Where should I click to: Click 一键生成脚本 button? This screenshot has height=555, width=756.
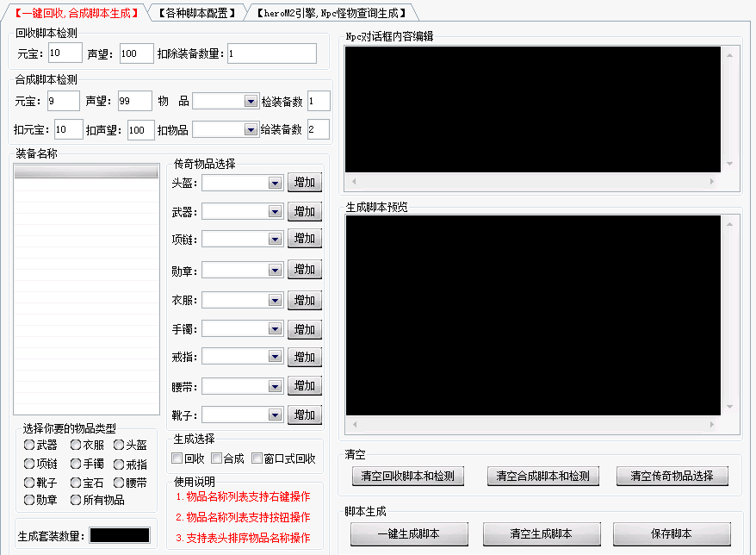(x=409, y=533)
